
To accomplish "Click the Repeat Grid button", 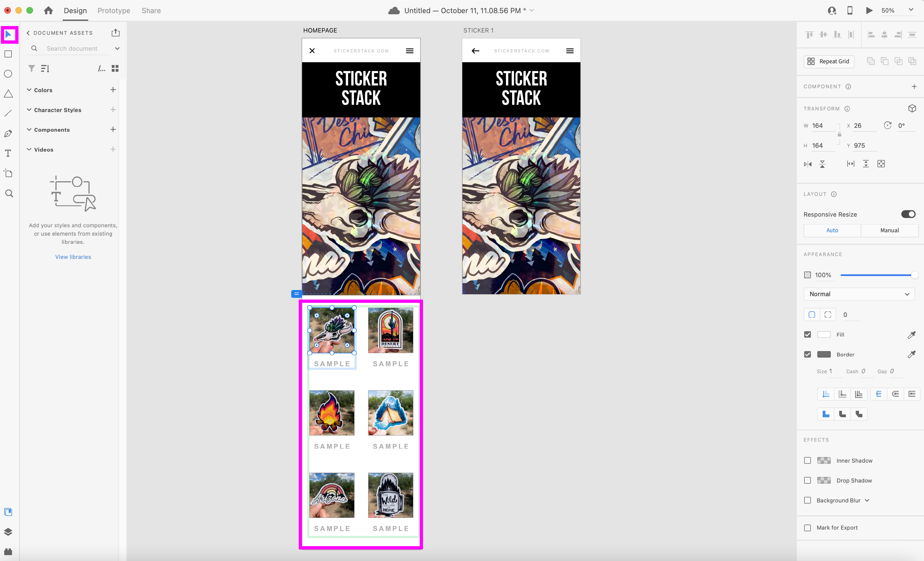I will [x=829, y=62].
